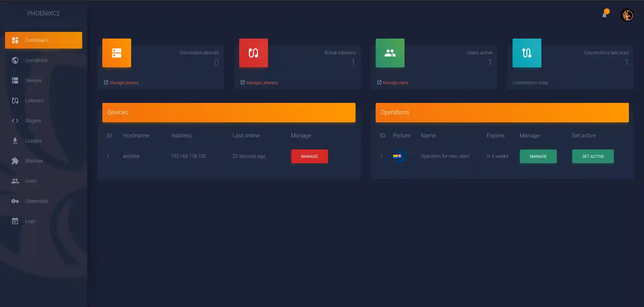The width and height of the screenshot is (644, 307).
Task: Click 'Operation for new client' name
Action: (445, 156)
